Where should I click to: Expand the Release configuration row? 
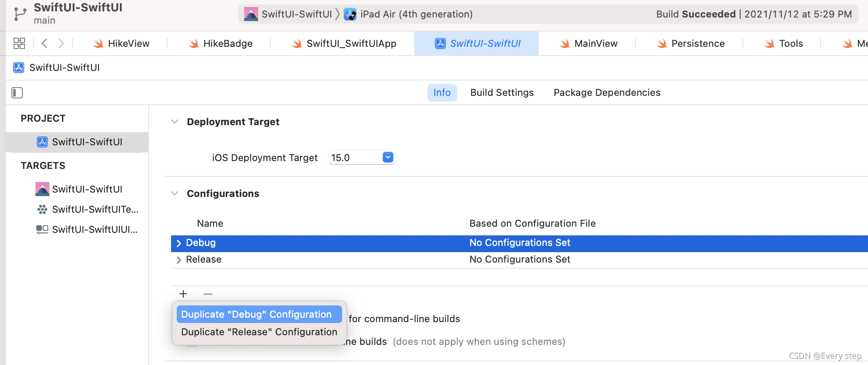coord(178,260)
